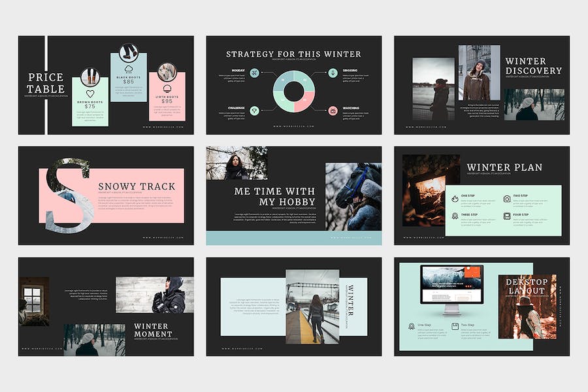588x392 pixels.
Task: Click the pink segment of the donut chart
Action: click(x=304, y=102)
